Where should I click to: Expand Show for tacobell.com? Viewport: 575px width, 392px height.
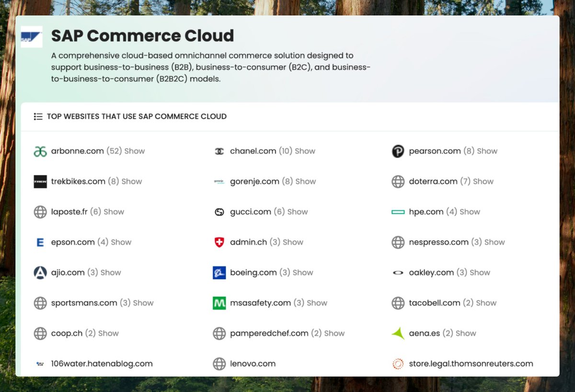point(486,302)
